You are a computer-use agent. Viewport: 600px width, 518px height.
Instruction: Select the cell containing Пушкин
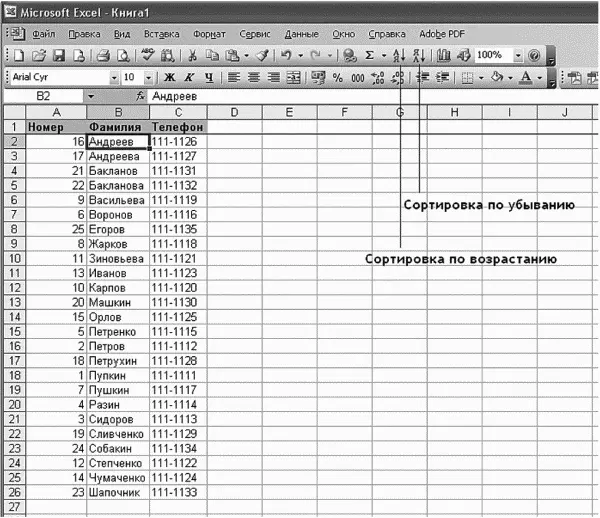[x=118, y=390]
